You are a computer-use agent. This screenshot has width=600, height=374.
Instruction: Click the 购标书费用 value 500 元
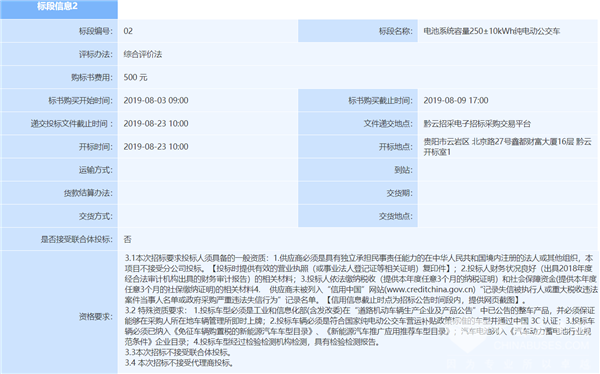135,77
